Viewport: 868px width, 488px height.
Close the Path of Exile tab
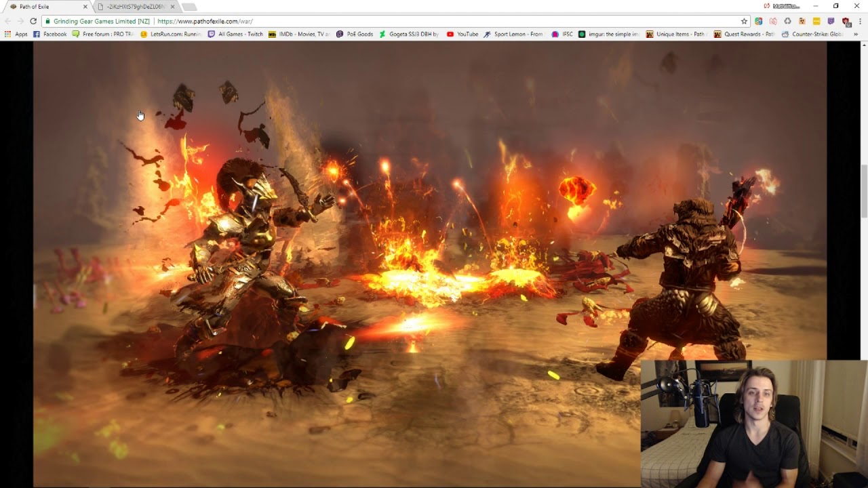coord(85,7)
